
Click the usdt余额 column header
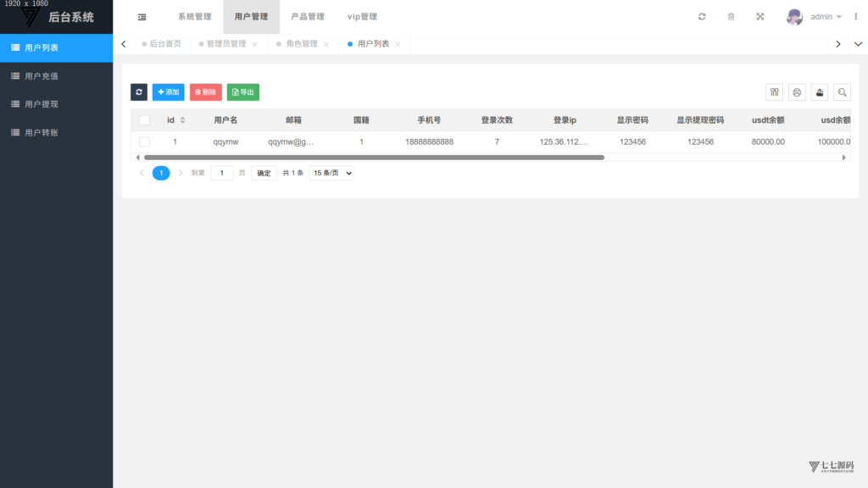pyautogui.click(x=768, y=120)
